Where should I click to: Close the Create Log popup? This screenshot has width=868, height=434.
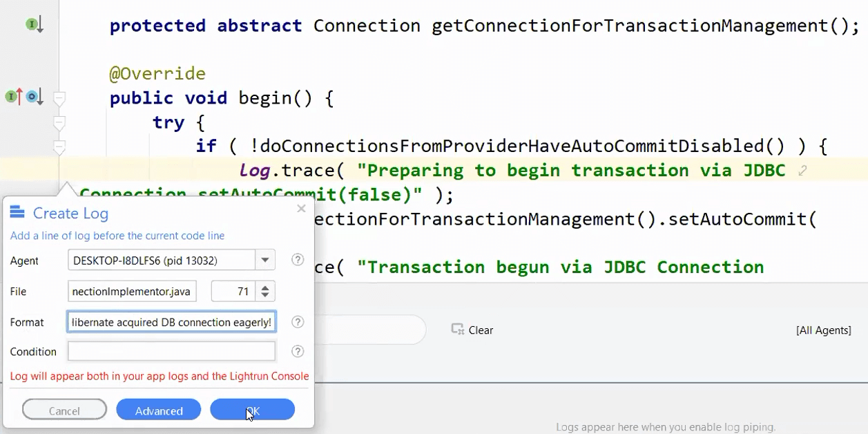tap(301, 209)
